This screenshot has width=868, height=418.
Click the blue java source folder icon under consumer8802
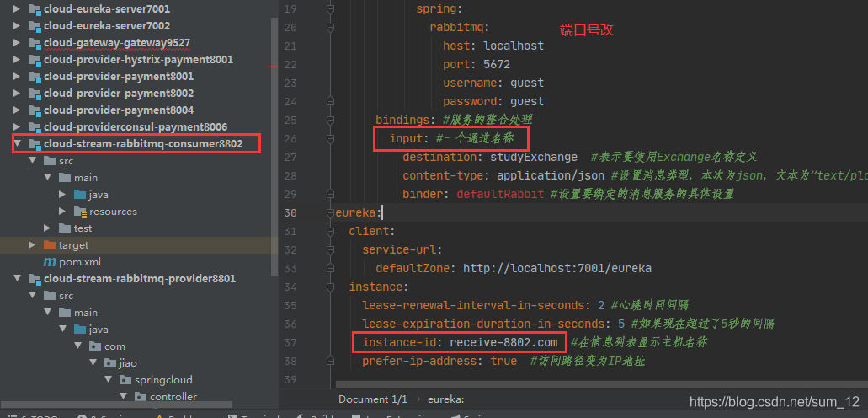(80, 195)
